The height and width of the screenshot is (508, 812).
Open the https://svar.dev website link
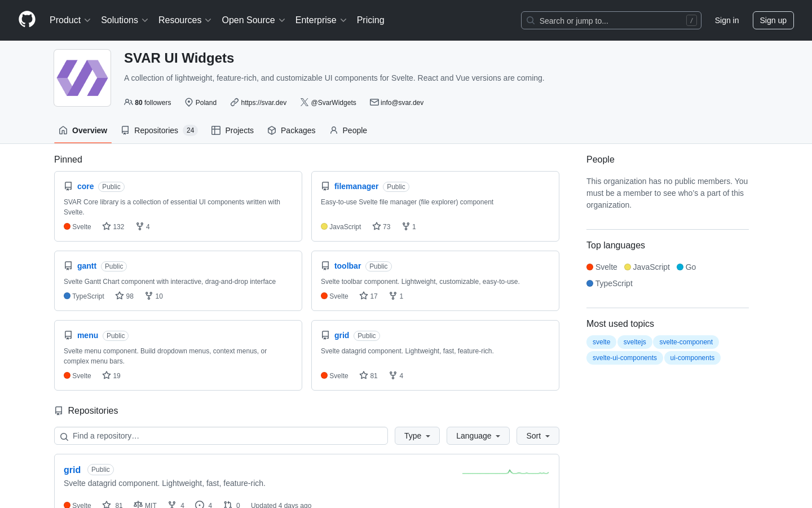[264, 103]
